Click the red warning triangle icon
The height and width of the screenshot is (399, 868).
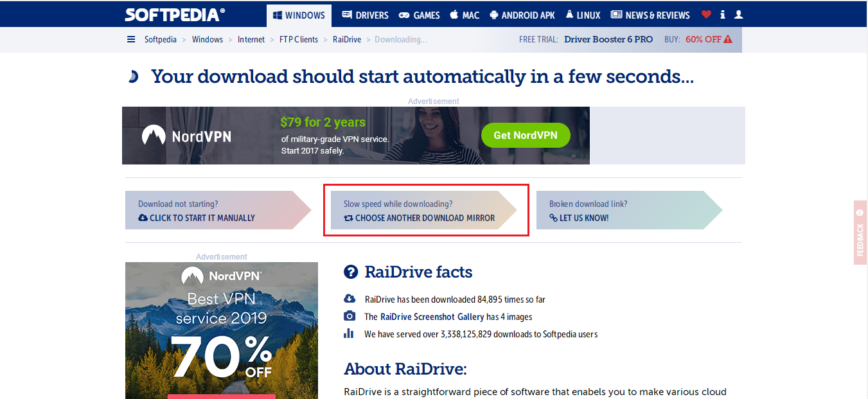pyautogui.click(x=728, y=39)
